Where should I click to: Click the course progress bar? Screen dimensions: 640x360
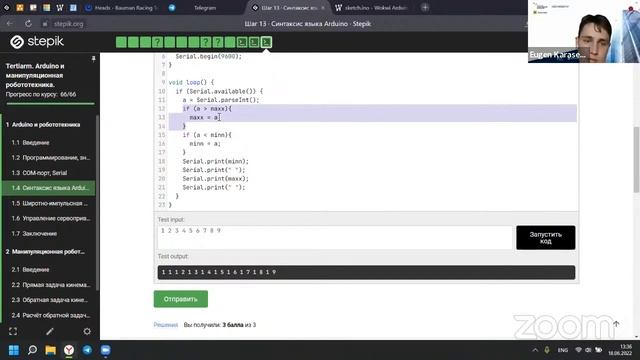tap(50, 104)
